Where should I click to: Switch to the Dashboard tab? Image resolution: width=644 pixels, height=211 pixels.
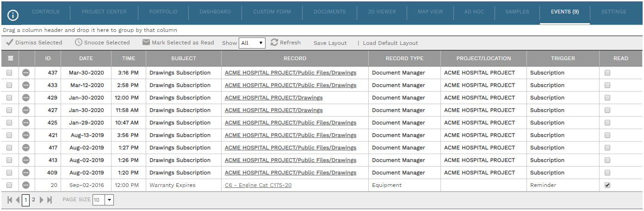pos(215,12)
